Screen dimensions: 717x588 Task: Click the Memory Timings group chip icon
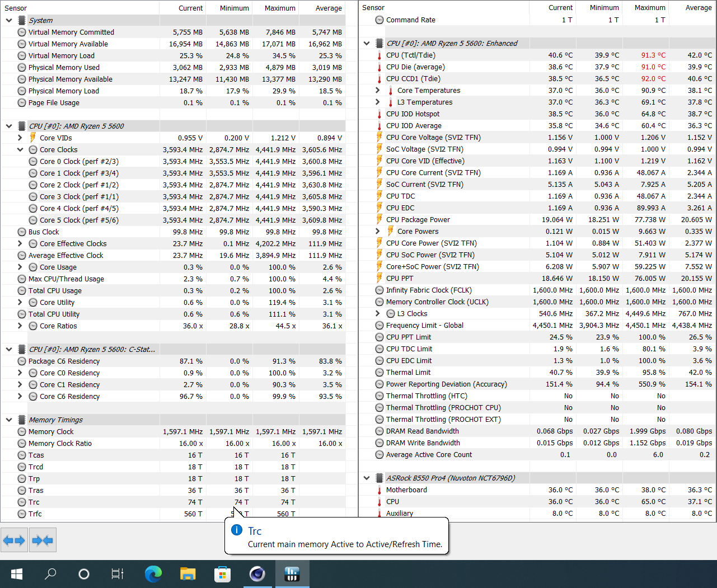tap(22, 420)
